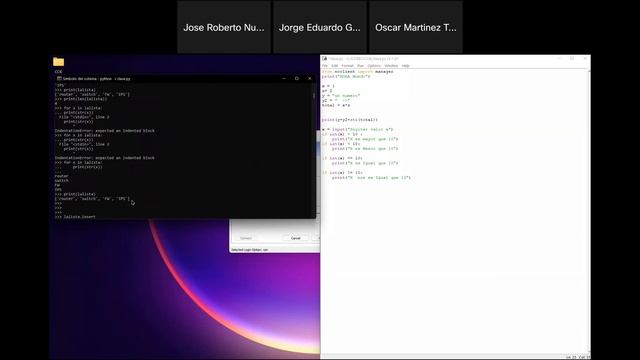Select Jorge Eduardo participant tile
The height and width of the screenshot is (360, 640).
click(320, 27)
